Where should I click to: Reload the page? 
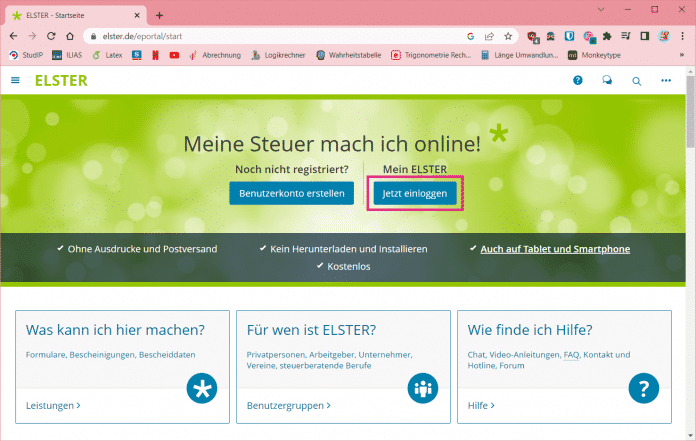click(51, 36)
